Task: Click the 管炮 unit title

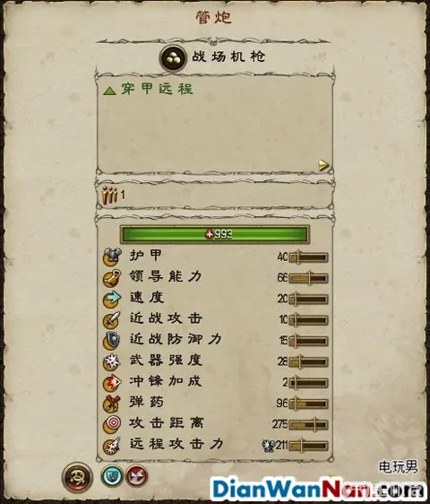Action: [x=214, y=17]
